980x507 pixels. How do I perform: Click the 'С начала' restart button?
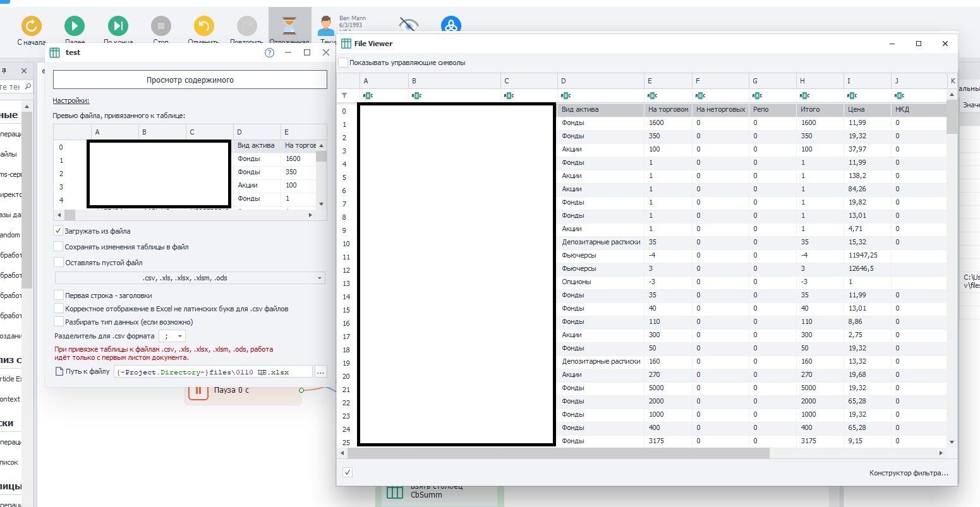click(x=32, y=27)
